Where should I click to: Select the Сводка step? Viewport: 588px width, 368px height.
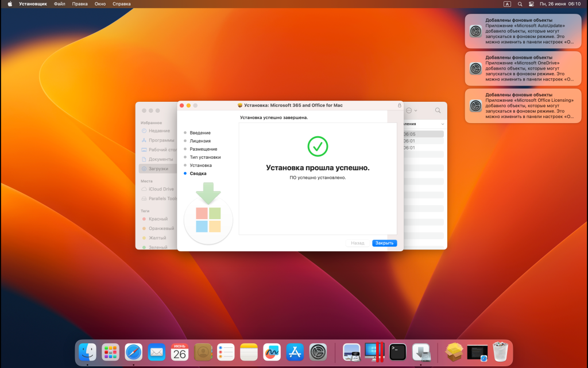[x=198, y=174]
